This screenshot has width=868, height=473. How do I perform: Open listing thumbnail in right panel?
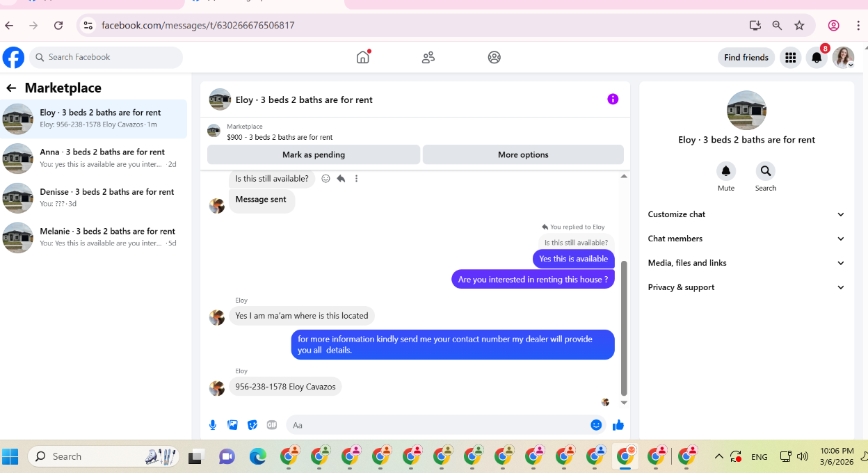(x=746, y=110)
